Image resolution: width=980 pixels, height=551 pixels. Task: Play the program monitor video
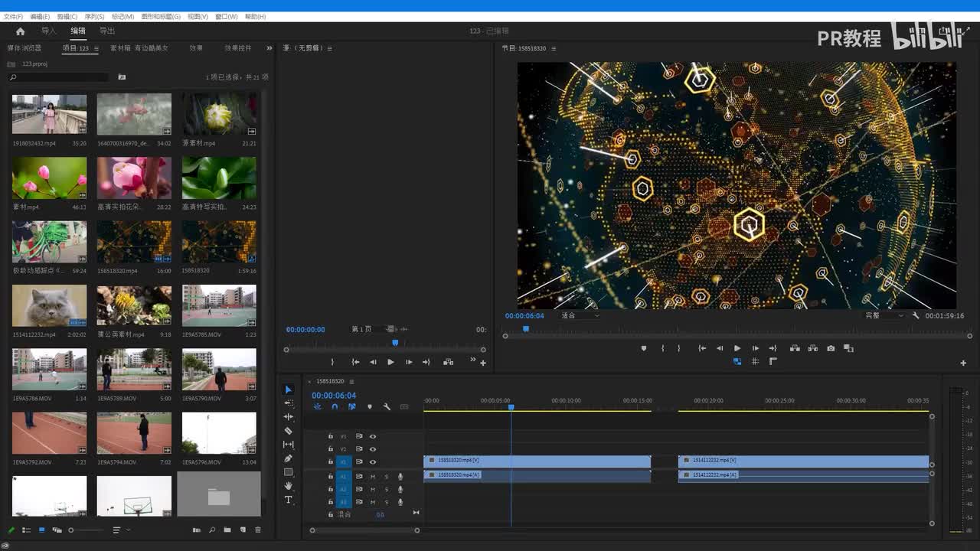coord(737,348)
